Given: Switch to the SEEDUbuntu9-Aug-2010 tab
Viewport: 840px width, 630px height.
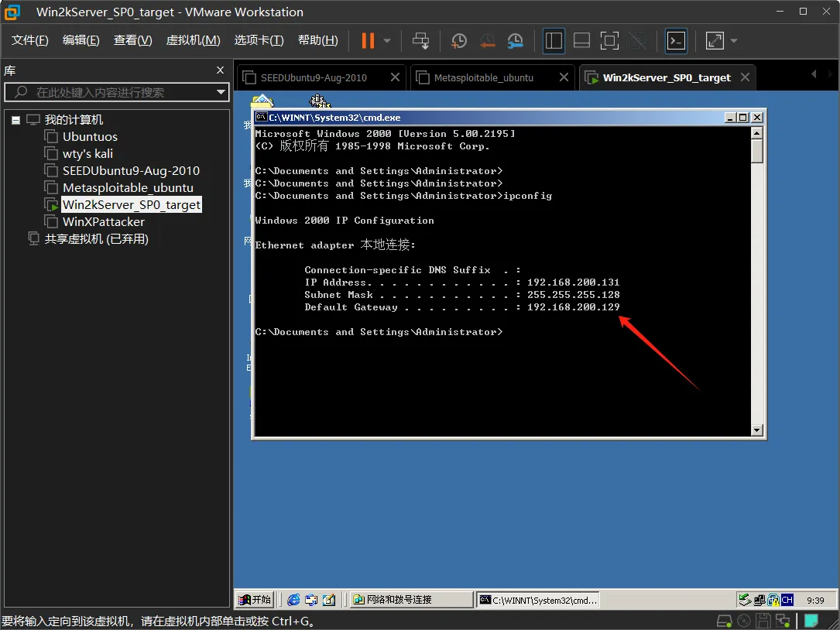Looking at the screenshot, I should 314,77.
